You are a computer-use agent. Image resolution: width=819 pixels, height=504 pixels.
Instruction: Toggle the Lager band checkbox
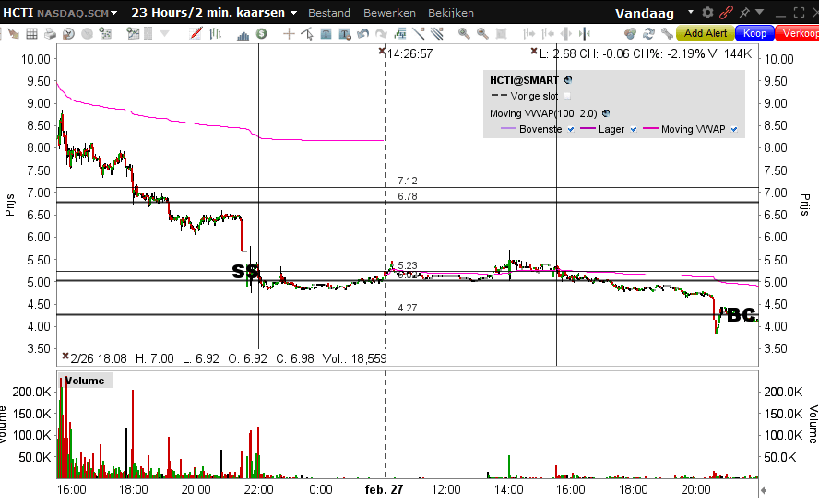pyautogui.click(x=634, y=129)
